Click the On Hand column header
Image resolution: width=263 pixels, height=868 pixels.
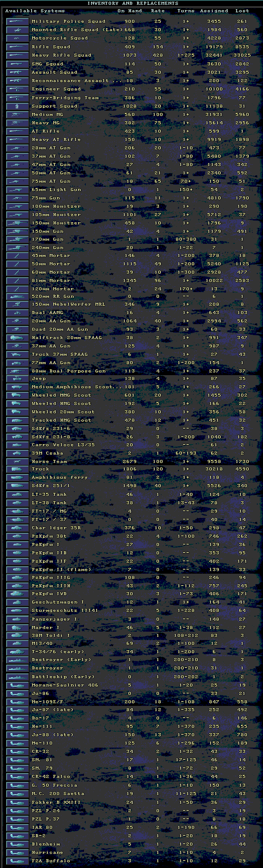[x=130, y=11]
